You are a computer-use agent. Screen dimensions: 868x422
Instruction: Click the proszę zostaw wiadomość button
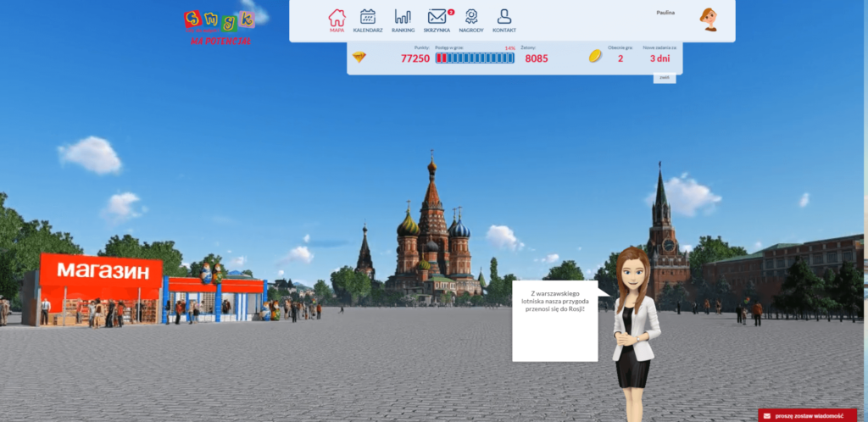807,415
